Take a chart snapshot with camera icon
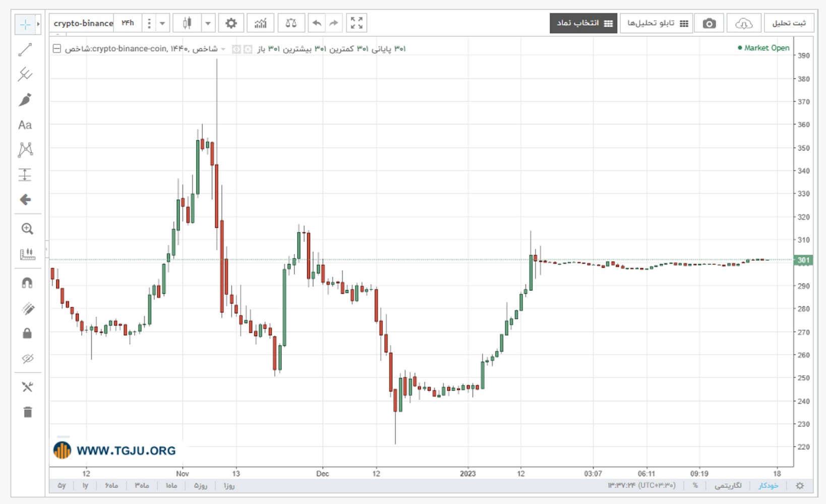Image resolution: width=826 pixels, height=504 pixels. 709,23
